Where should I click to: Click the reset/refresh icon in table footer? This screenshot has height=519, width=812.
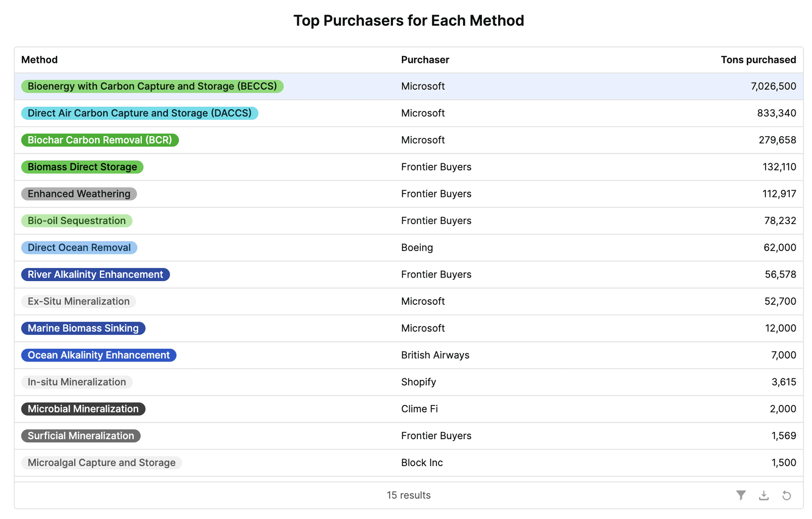(786, 495)
